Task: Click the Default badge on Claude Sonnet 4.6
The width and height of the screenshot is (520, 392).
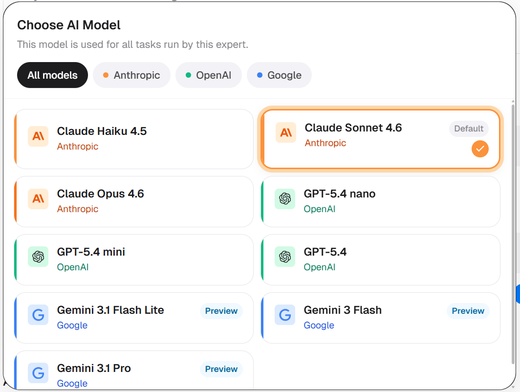Action: 469,129
